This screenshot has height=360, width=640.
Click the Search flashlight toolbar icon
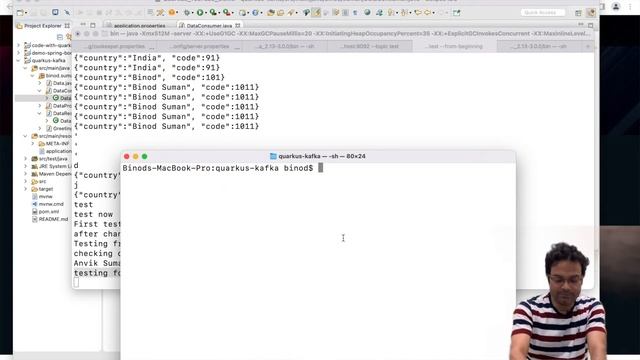(x=291, y=13)
